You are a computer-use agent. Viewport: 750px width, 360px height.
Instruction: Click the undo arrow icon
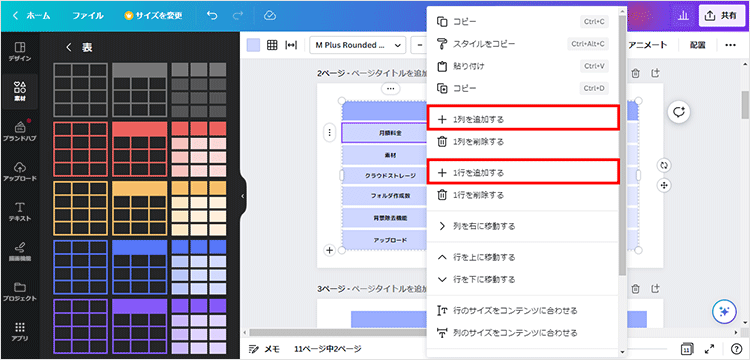click(x=212, y=15)
